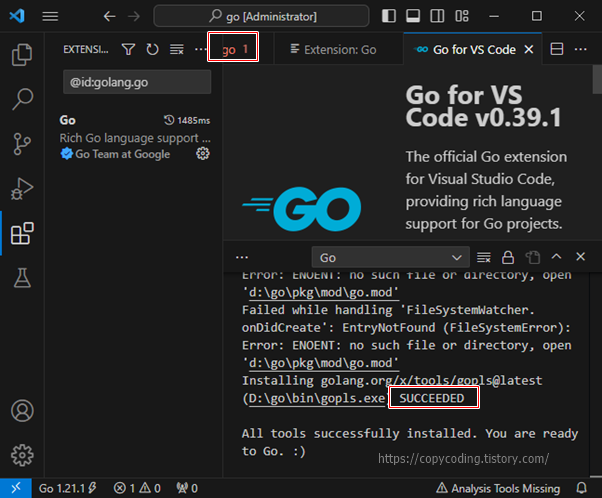Screen dimensions: 602x498
Task: Open Customize Layout icon
Action: pyautogui.click(x=462, y=16)
